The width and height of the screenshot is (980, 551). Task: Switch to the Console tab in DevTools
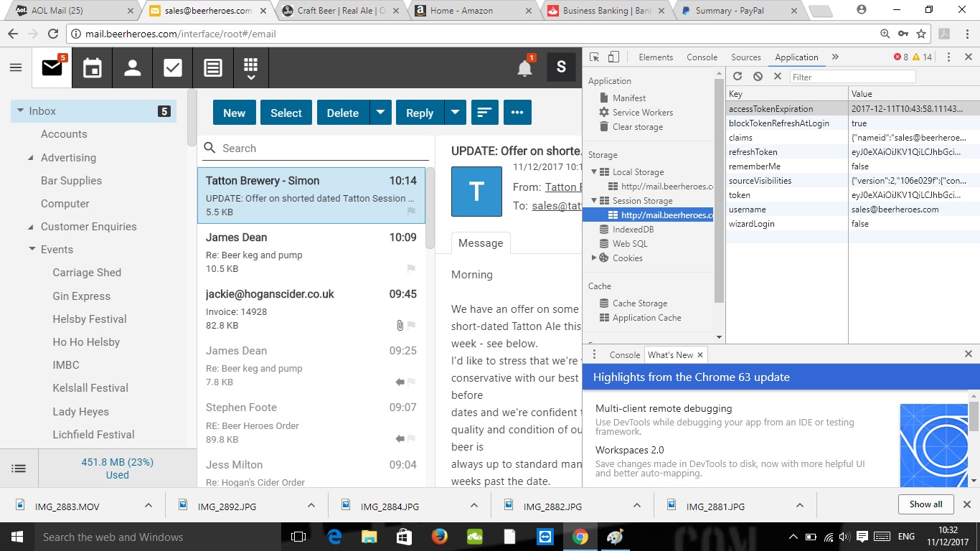[702, 57]
